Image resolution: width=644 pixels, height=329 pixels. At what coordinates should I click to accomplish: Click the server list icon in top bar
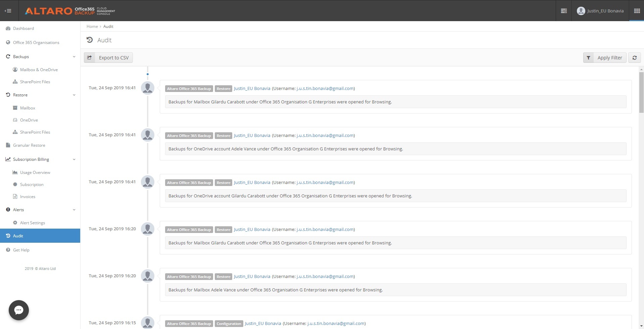pos(564,11)
